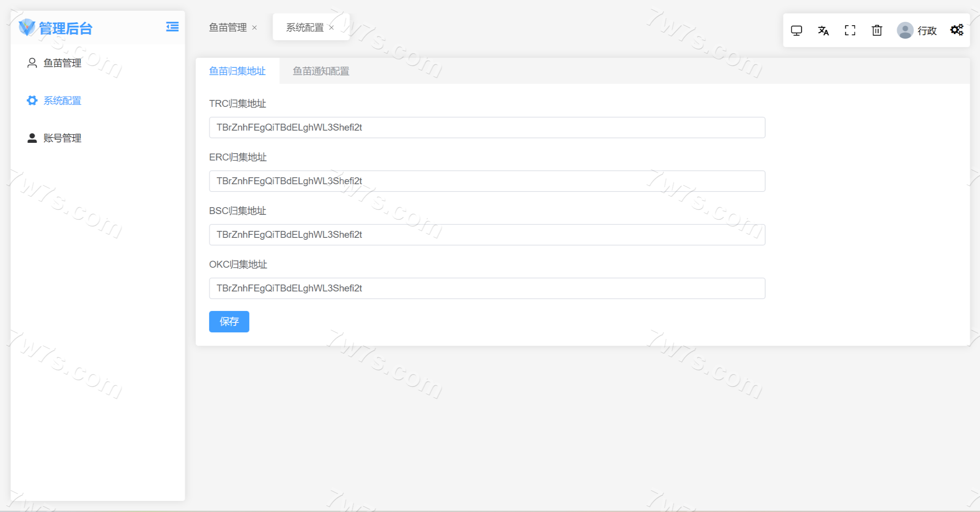
Task: Click the 保存 button
Action: [229, 321]
